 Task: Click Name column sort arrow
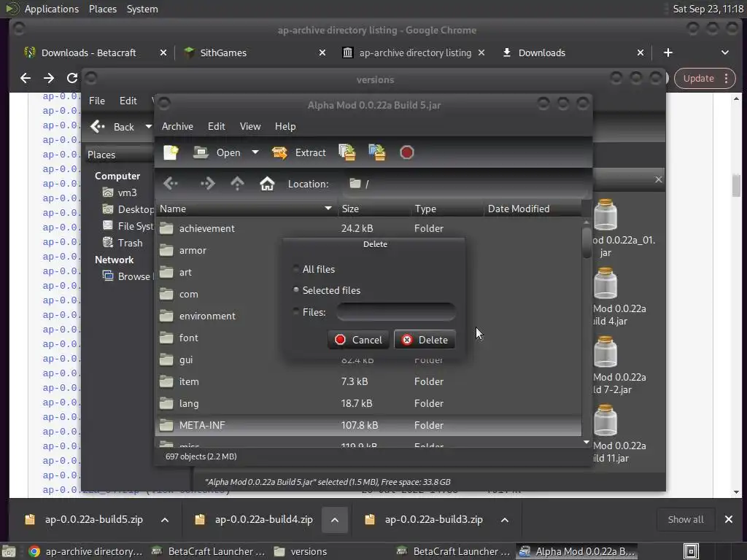(328, 209)
